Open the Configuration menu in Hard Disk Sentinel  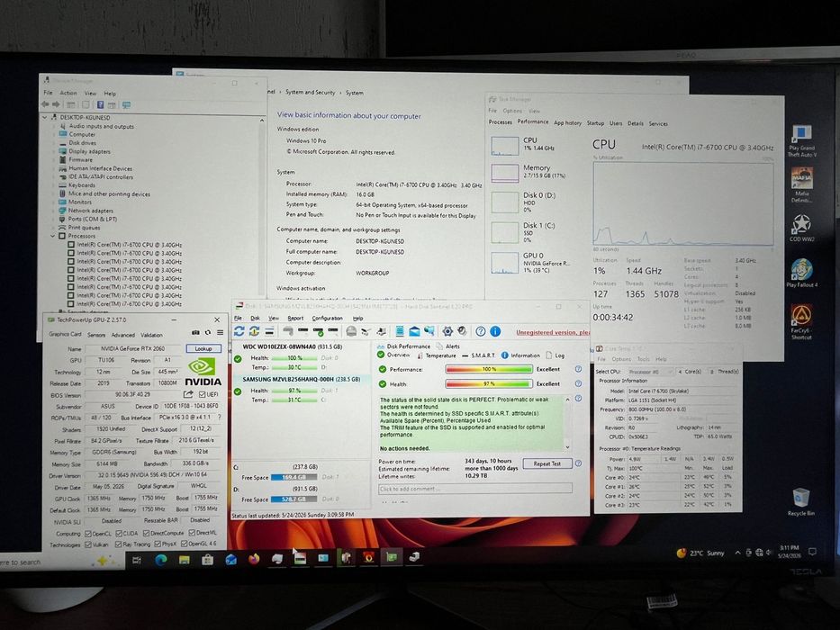[327, 319]
